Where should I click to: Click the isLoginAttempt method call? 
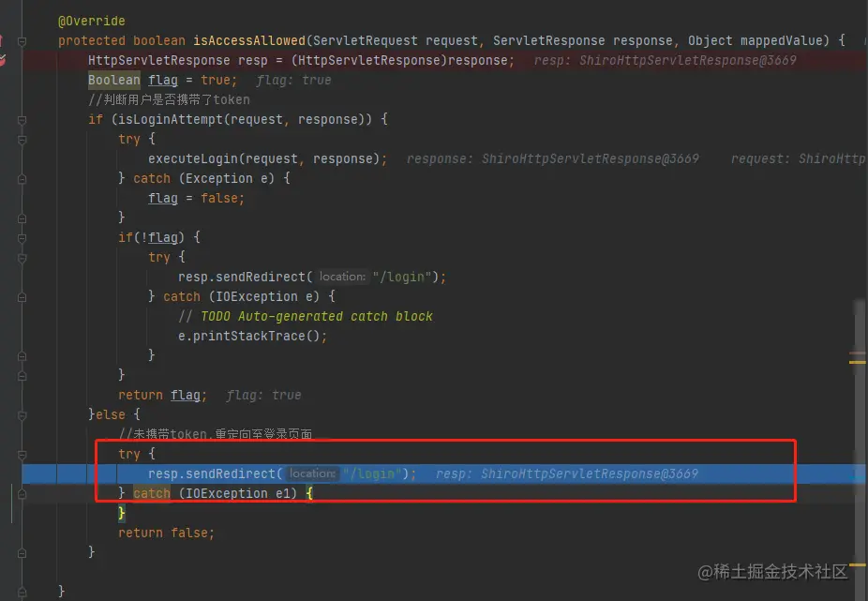(171, 120)
